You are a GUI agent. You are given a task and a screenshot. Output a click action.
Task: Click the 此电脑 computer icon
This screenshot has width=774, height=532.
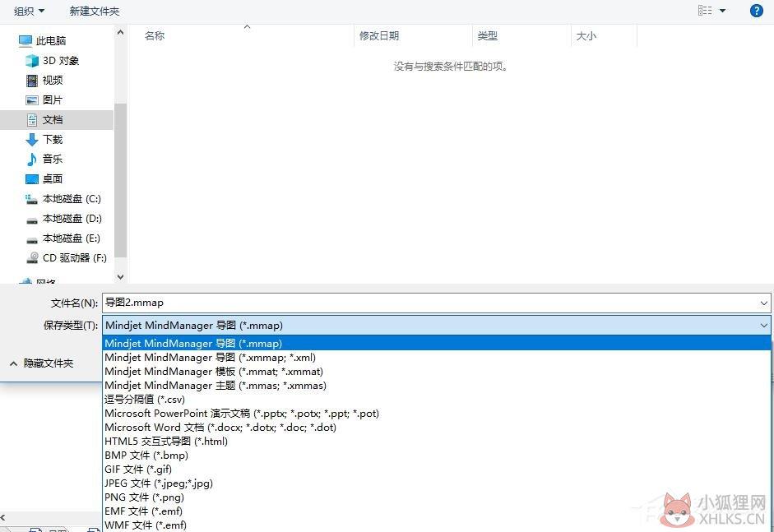pos(25,41)
